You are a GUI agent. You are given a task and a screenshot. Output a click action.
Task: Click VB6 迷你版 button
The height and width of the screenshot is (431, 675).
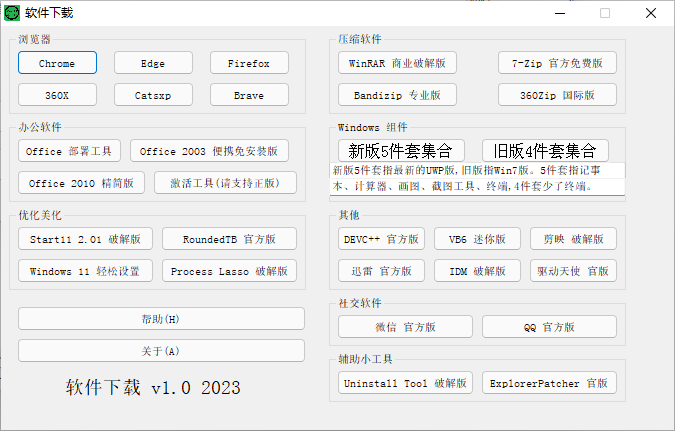pos(477,239)
